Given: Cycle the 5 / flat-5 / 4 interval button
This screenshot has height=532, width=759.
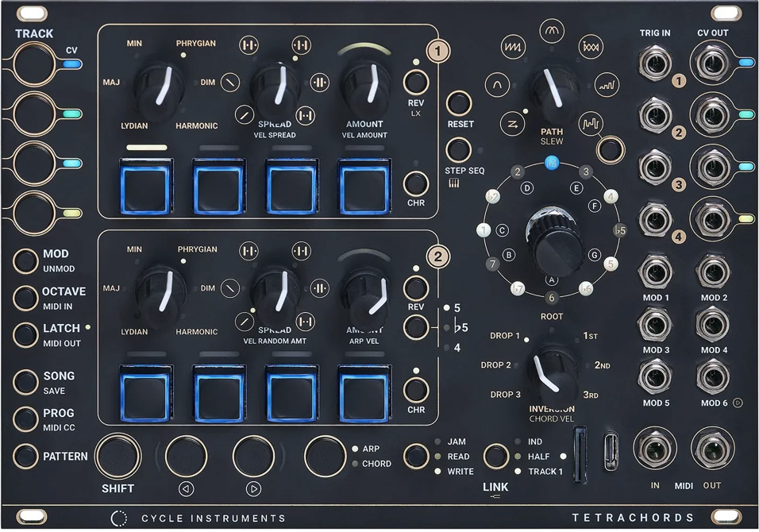Looking at the screenshot, I should click(416, 327).
